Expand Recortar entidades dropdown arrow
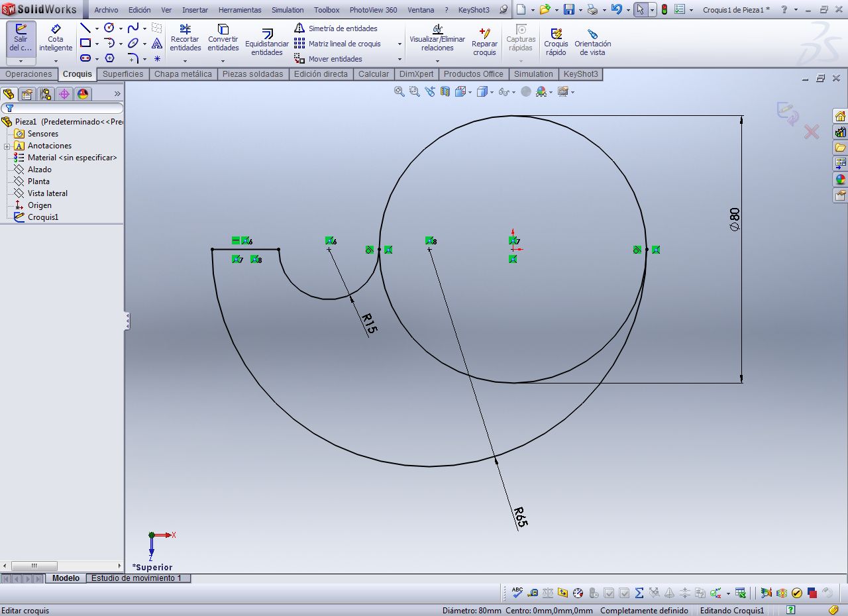Viewport: 848px width, 616px height. [x=185, y=61]
